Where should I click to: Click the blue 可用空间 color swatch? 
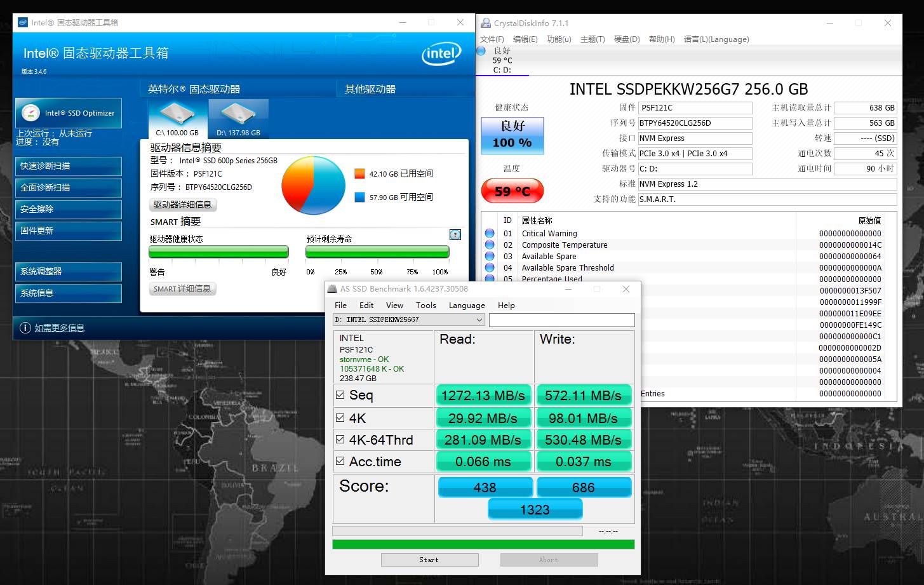(x=359, y=197)
